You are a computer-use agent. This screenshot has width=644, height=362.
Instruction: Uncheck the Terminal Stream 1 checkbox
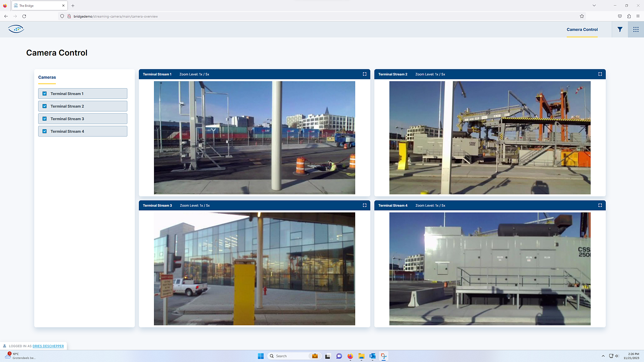coord(44,93)
